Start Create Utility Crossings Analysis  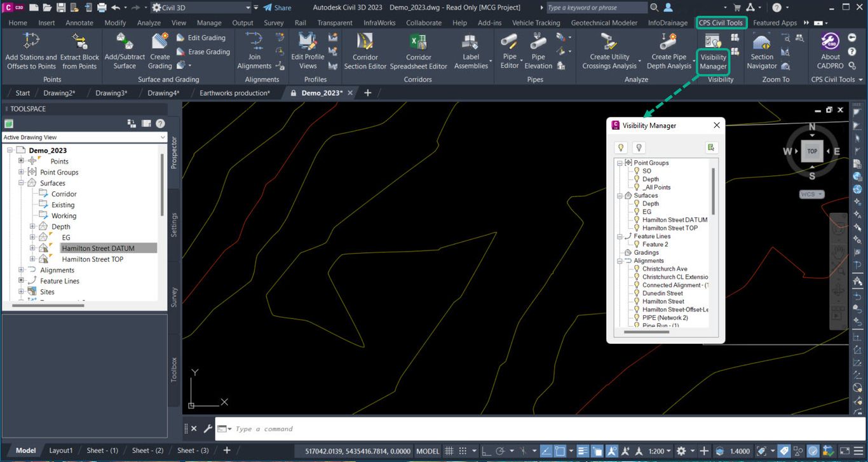pyautogui.click(x=609, y=52)
